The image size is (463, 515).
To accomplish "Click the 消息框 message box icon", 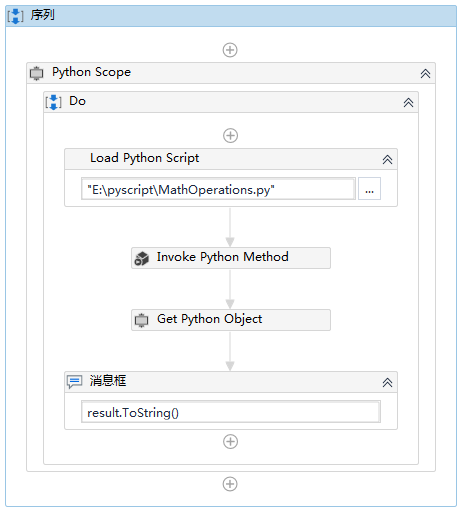I will point(74,382).
